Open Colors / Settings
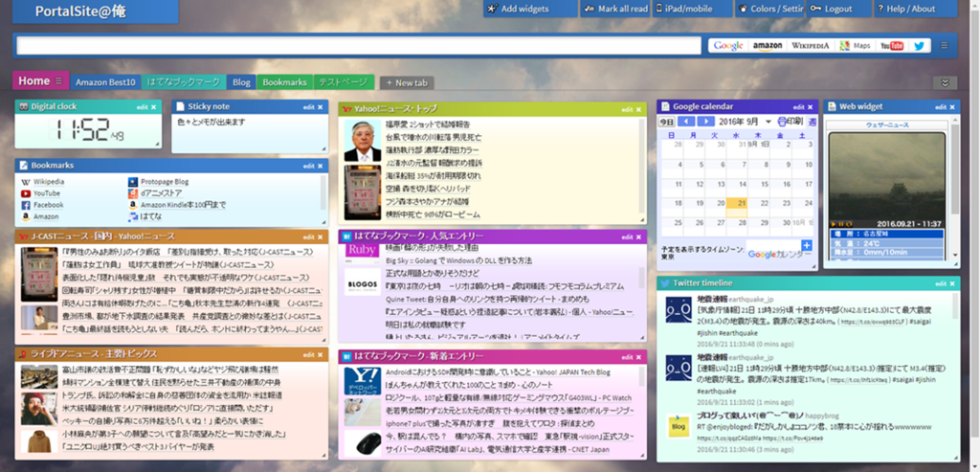 point(768,9)
